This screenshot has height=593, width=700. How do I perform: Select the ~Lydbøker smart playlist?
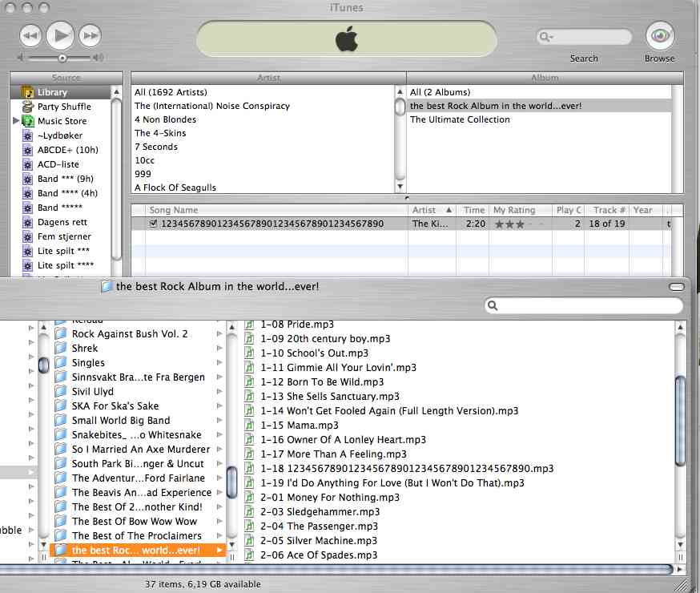(x=60, y=135)
